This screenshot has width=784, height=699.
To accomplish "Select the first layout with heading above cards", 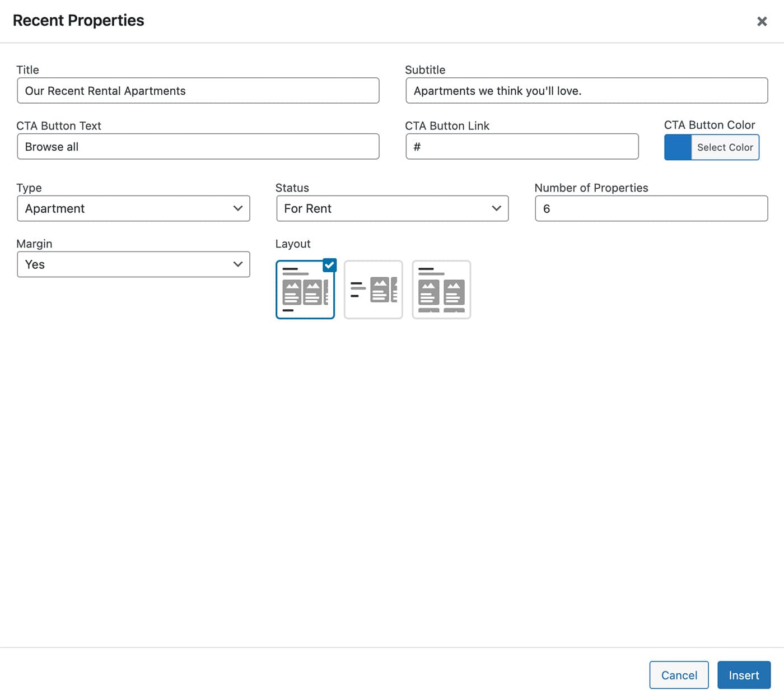I will [304, 291].
